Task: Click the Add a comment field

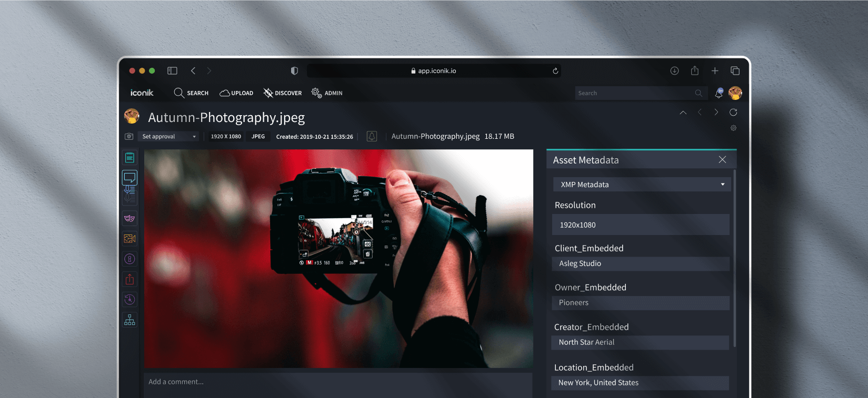Action: pyautogui.click(x=338, y=382)
